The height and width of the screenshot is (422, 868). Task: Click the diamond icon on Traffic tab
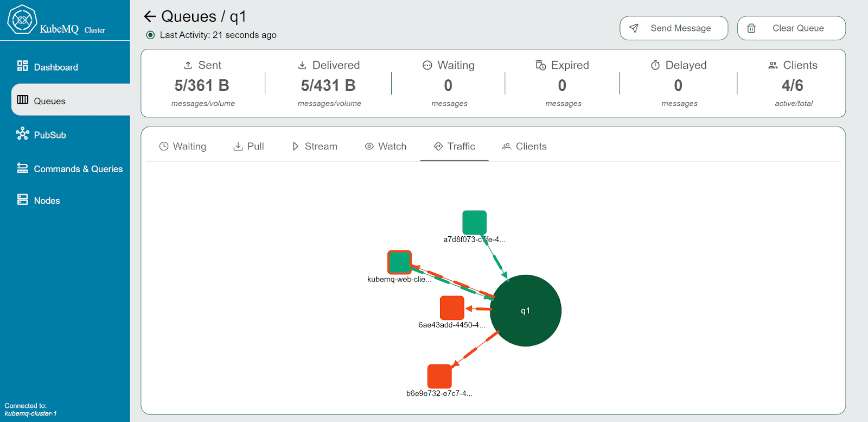[438, 146]
